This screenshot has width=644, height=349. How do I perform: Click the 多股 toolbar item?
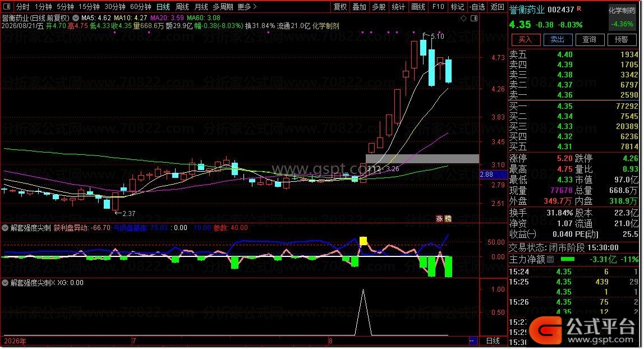click(379, 7)
